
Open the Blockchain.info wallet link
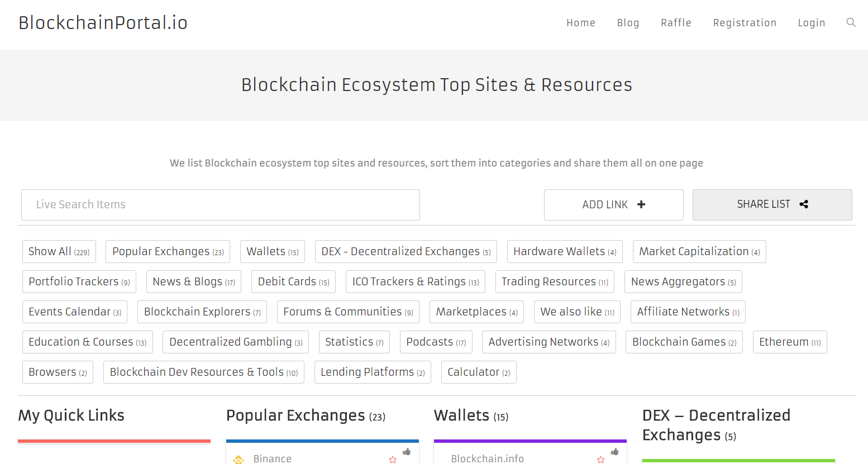point(487,458)
